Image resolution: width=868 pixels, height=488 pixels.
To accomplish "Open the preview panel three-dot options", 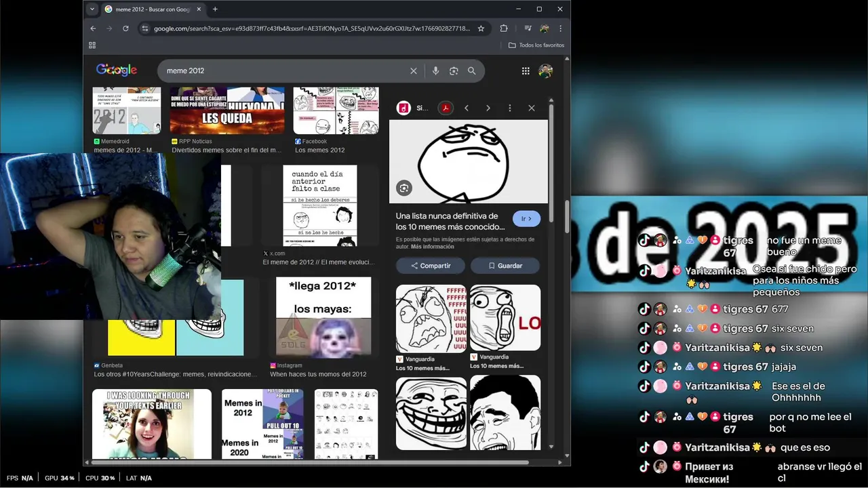I will tap(509, 108).
